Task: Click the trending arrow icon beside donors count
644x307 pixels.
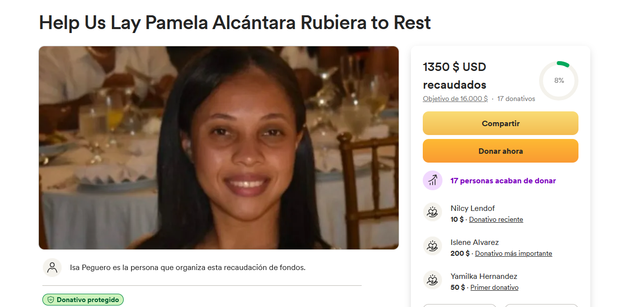Action: [x=433, y=180]
